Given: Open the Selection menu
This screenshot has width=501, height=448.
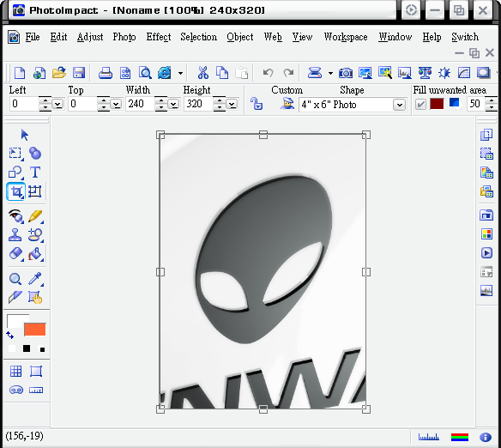Looking at the screenshot, I should click(198, 37).
